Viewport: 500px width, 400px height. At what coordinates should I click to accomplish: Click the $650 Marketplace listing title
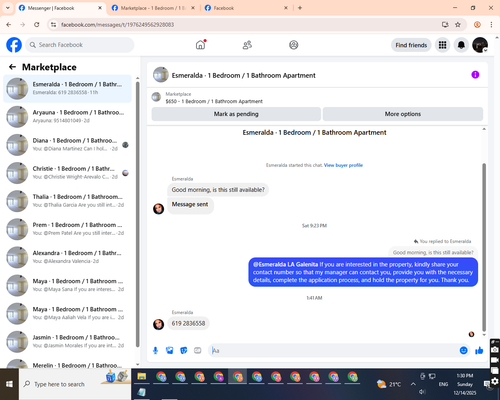pos(214,101)
